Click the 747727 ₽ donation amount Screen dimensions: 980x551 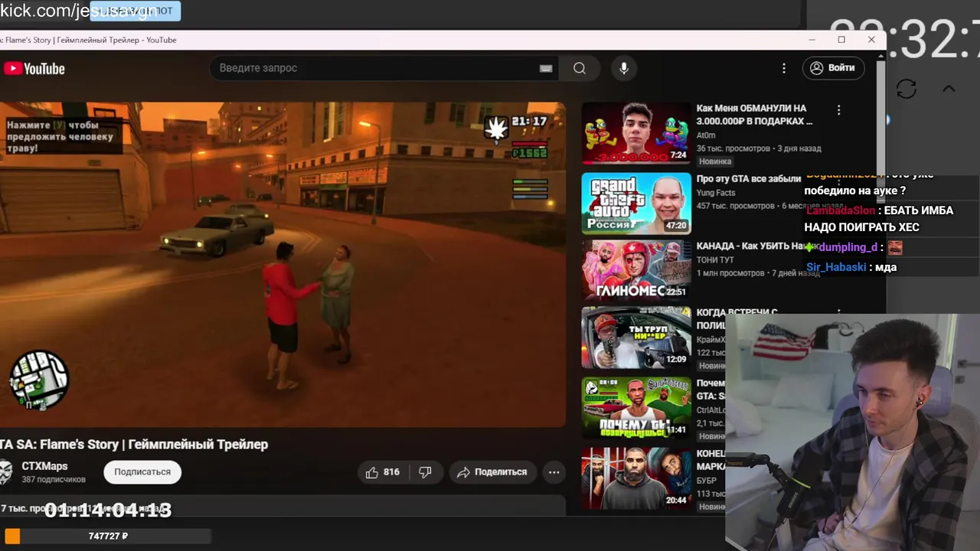108,536
